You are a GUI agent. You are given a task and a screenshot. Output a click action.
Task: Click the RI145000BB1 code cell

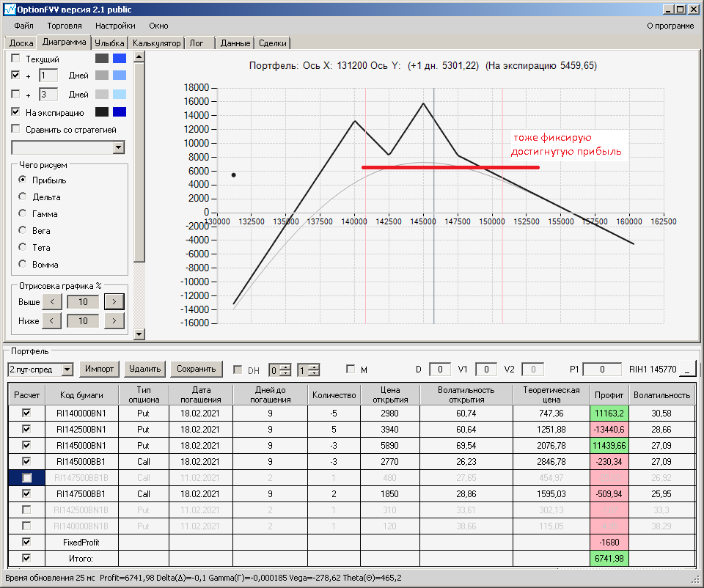click(x=81, y=461)
